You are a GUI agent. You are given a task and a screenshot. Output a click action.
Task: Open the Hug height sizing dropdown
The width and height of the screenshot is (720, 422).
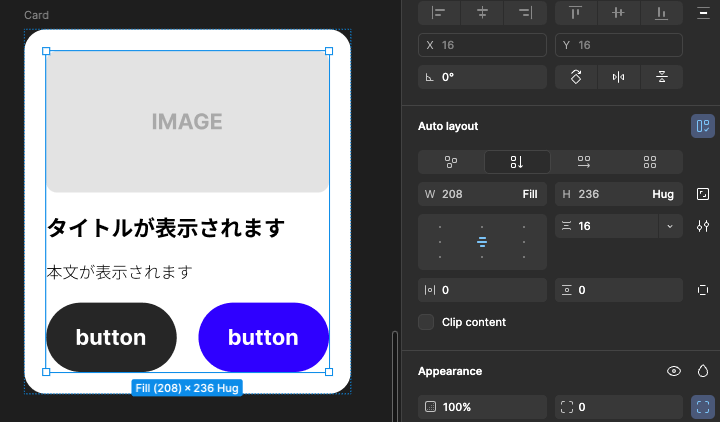[663, 194]
